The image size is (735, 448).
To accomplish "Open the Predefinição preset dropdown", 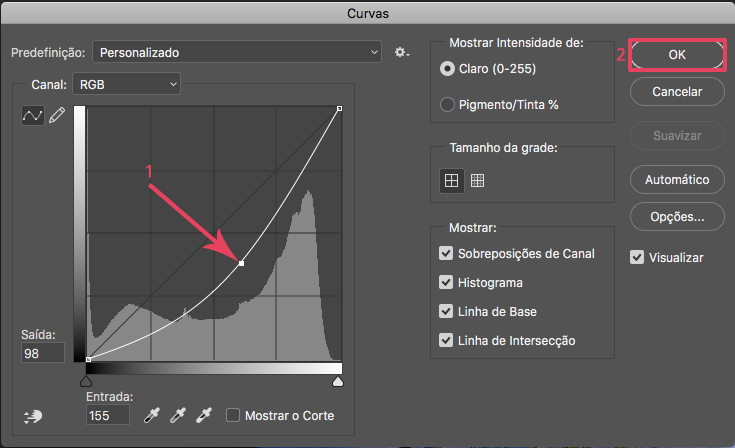I will pos(237,52).
